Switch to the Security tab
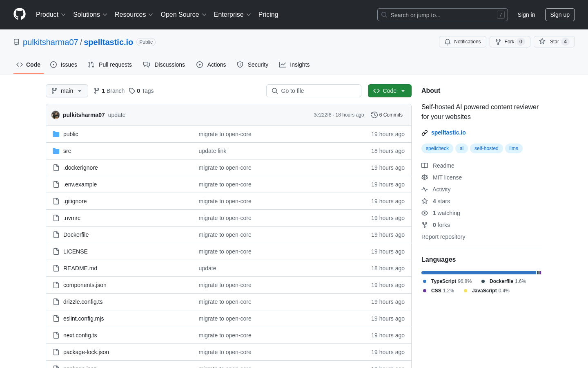588x368 pixels. point(253,65)
